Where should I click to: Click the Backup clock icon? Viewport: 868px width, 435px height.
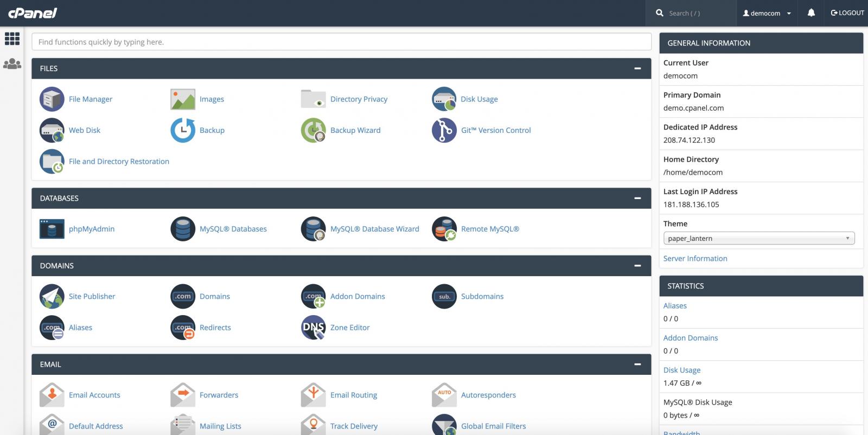coord(183,130)
